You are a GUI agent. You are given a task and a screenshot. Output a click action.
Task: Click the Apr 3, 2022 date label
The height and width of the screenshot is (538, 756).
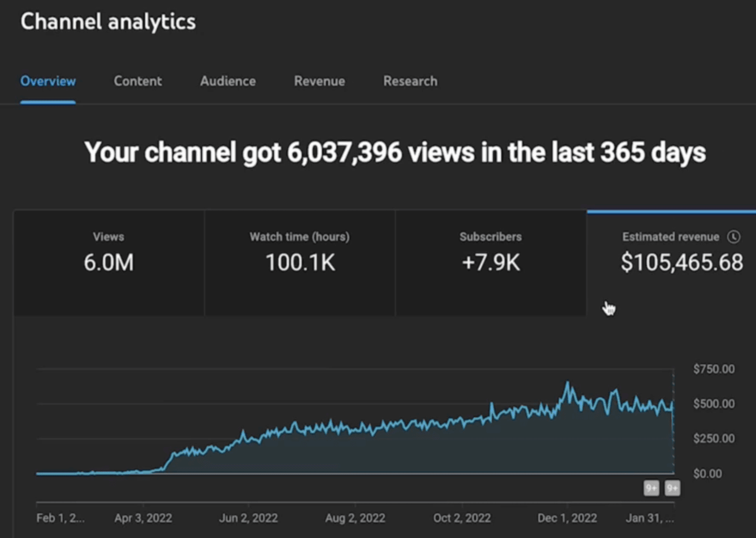[143, 518]
